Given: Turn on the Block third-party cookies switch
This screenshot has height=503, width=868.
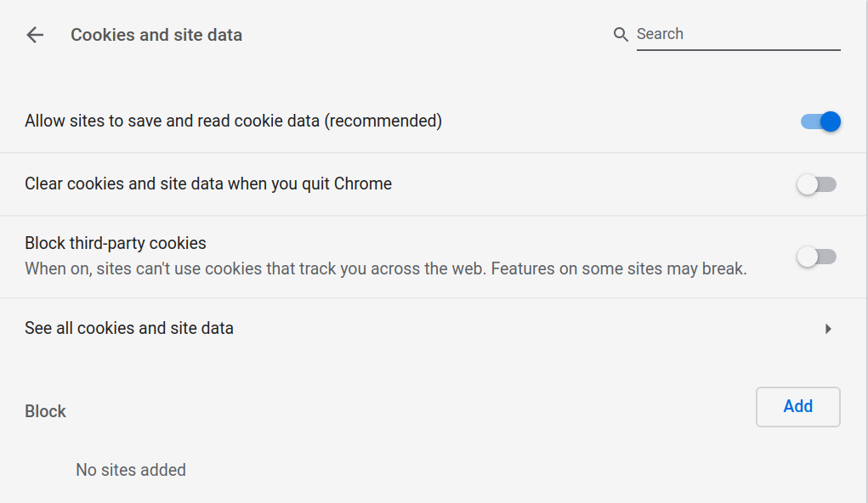Looking at the screenshot, I should tap(817, 257).
